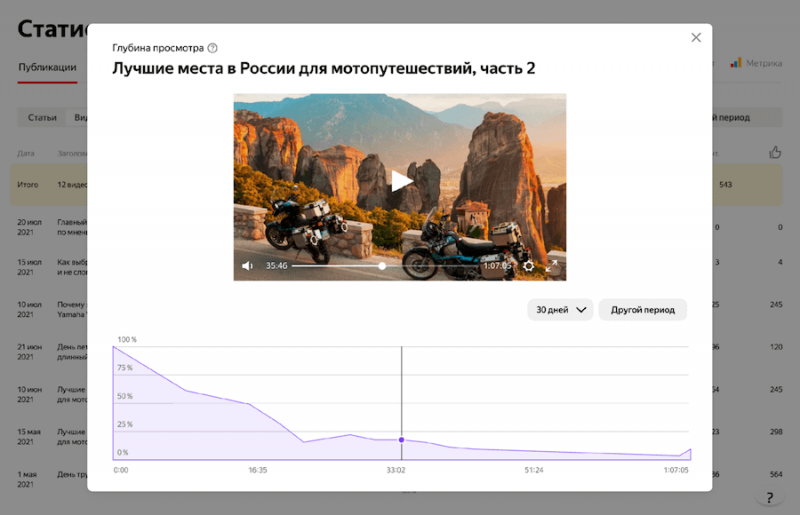Image resolution: width=800 pixels, height=515 pixels.
Task: Click the thumbs-up likes column icon
Action: (x=775, y=152)
